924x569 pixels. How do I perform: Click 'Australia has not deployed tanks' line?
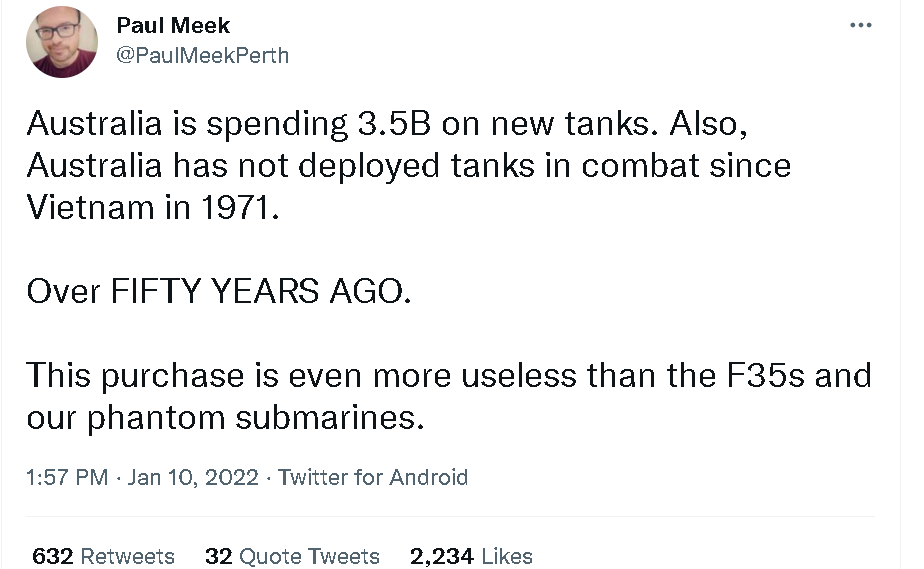click(x=408, y=166)
